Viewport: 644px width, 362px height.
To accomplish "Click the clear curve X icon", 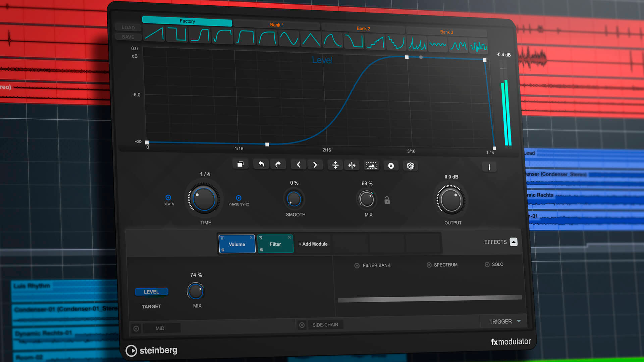I will click(x=391, y=166).
